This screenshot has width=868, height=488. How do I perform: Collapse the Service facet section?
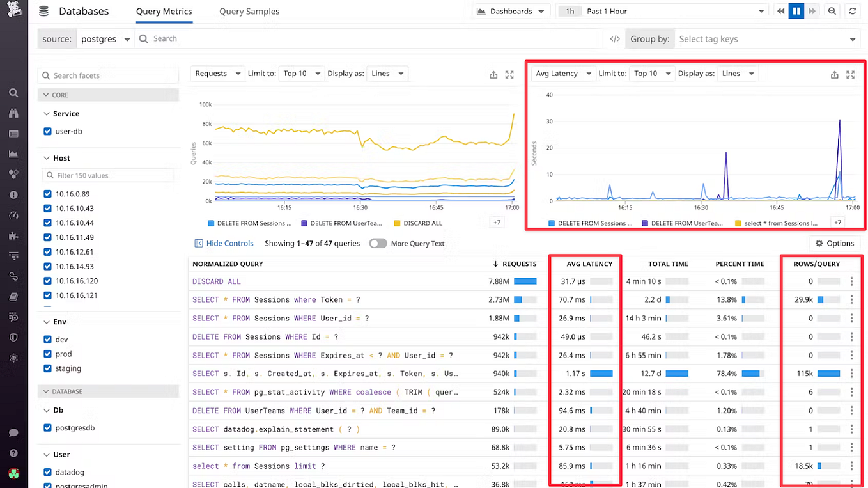(47, 114)
